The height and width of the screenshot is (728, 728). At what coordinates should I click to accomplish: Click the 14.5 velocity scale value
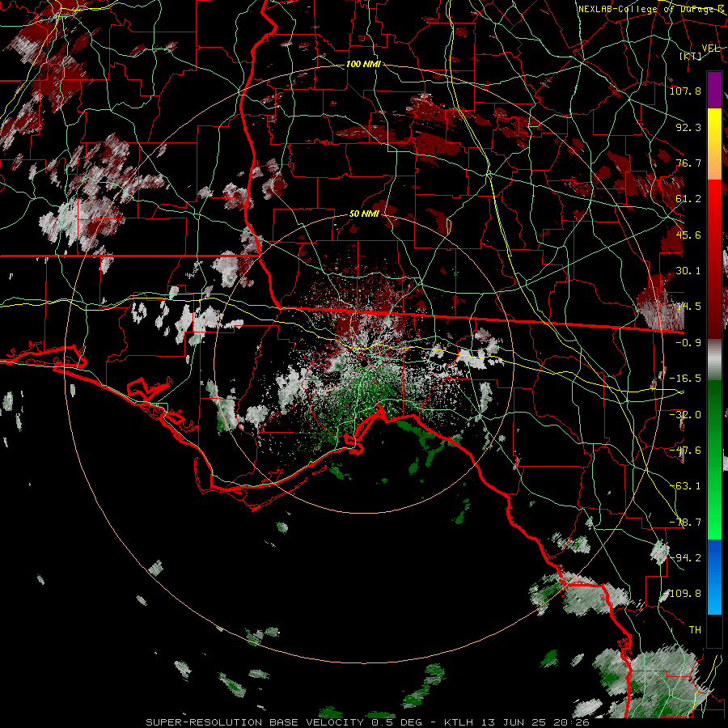coord(688,307)
